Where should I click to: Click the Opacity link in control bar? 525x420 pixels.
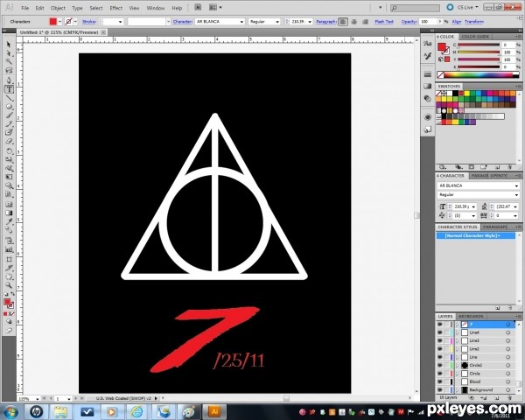pos(409,22)
